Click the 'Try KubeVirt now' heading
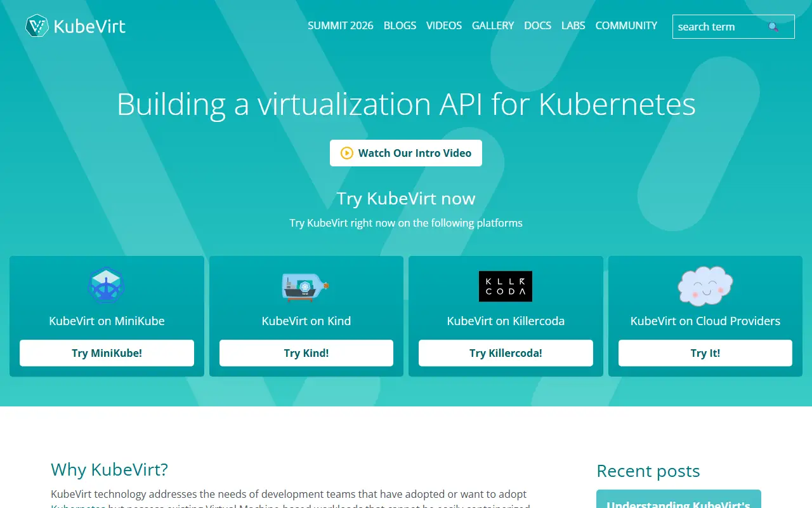 tap(406, 198)
